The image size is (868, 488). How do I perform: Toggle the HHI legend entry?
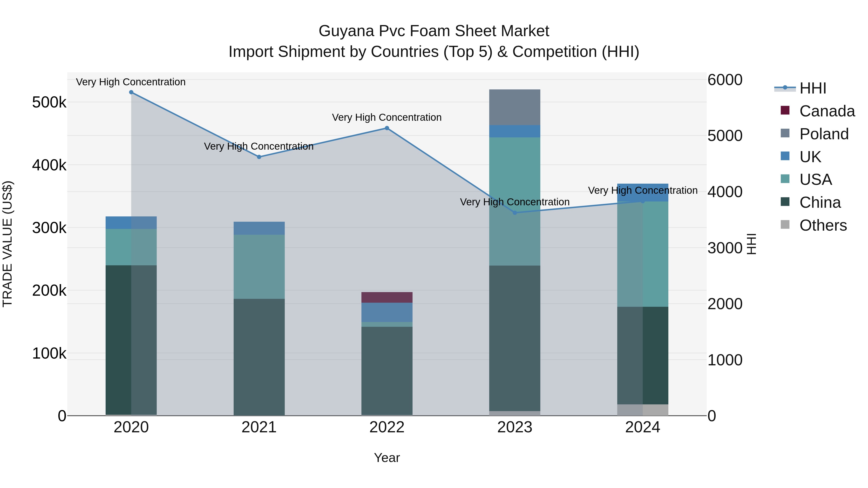pyautogui.click(x=800, y=88)
